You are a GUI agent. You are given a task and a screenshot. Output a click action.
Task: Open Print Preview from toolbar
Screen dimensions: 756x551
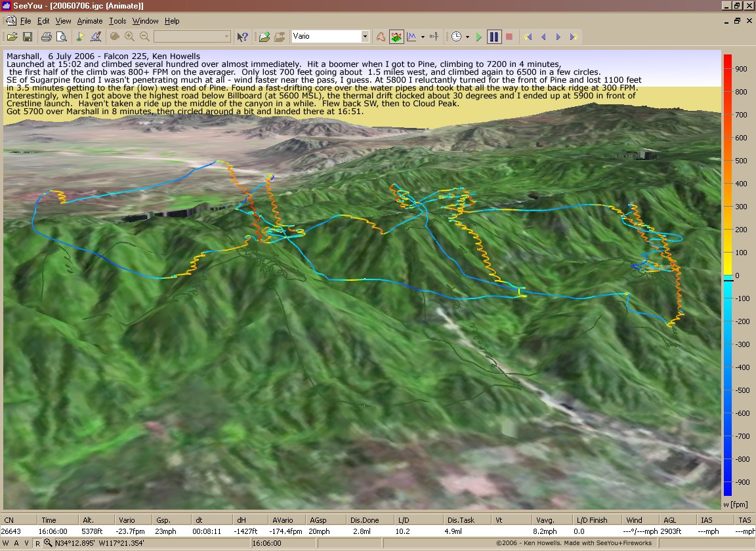(62, 37)
